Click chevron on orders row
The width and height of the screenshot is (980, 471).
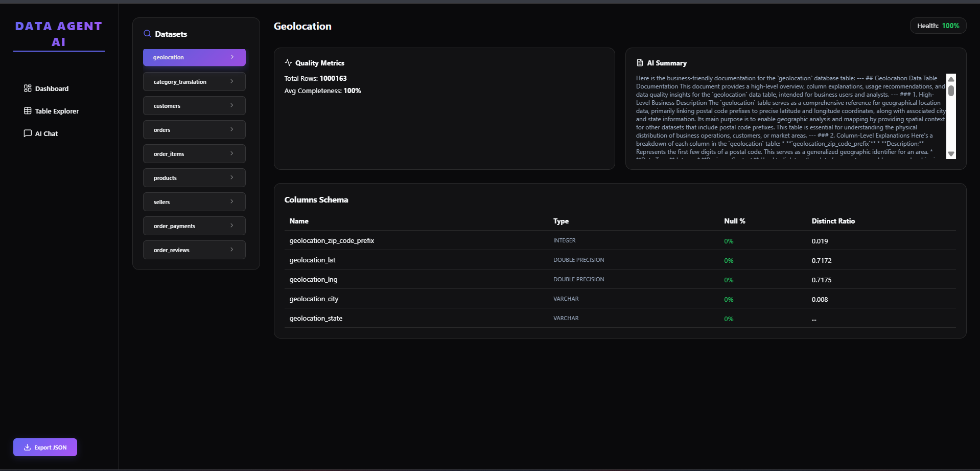pos(232,129)
